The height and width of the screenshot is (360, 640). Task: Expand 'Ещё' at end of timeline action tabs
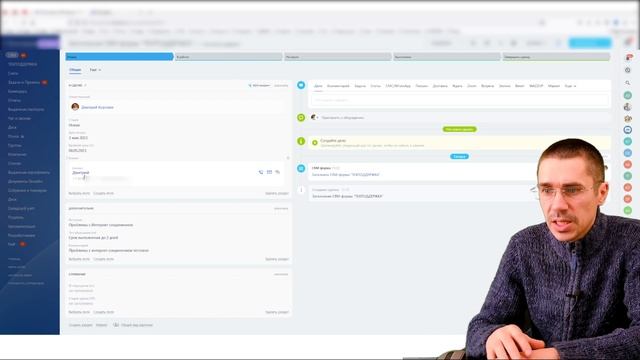click(570, 86)
